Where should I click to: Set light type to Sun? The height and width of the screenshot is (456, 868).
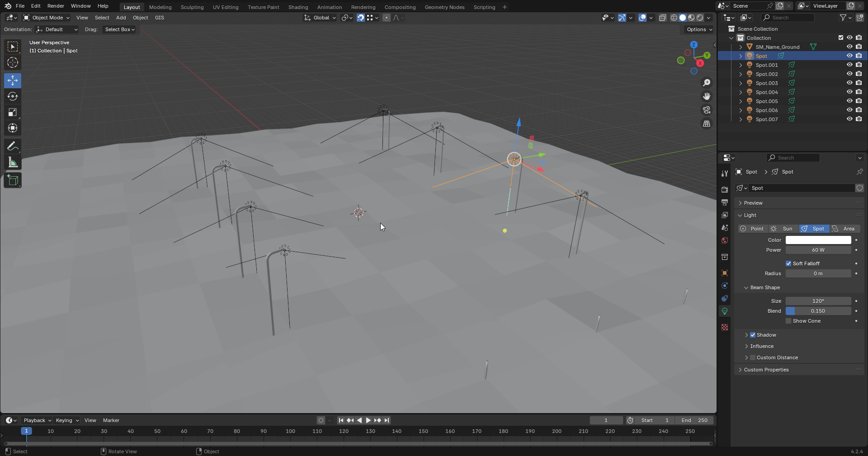(x=783, y=229)
